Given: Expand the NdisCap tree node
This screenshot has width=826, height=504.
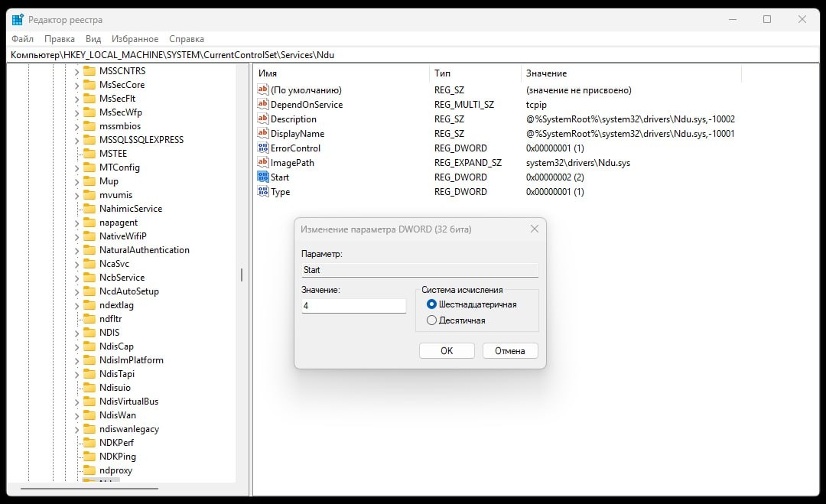Looking at the screenshot, I should [x=76, y=346].
